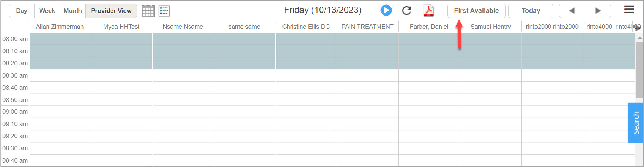The width and height of the screenshot is (644, 167).
Task: Go to next day arrow
Action: click(598, 11)
